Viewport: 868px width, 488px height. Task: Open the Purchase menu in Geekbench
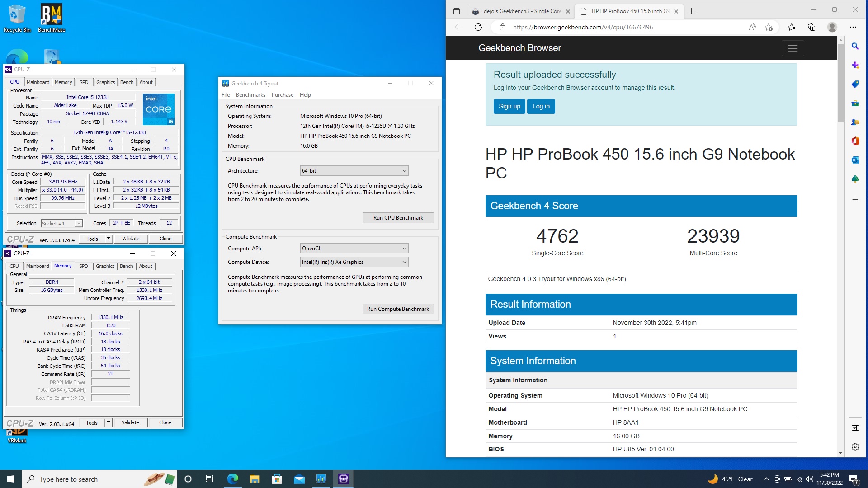point(282,95)
